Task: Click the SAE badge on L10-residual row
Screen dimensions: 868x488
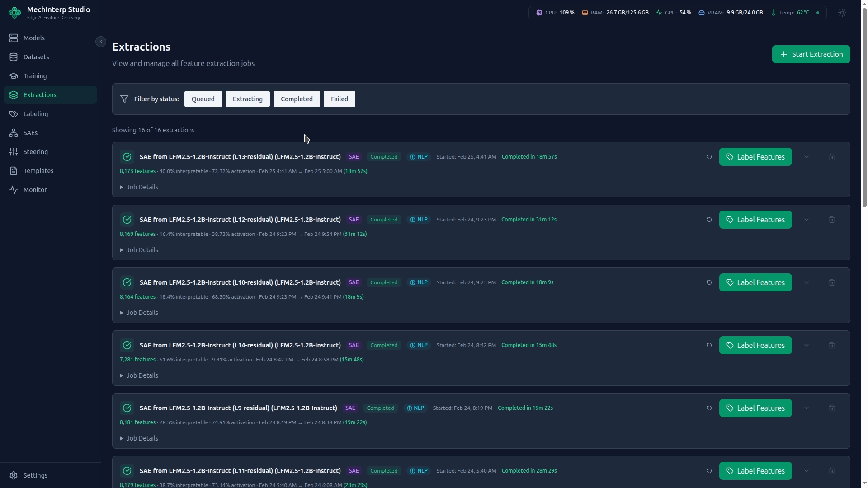Action: pyautogui.click(x=354, y=282)
